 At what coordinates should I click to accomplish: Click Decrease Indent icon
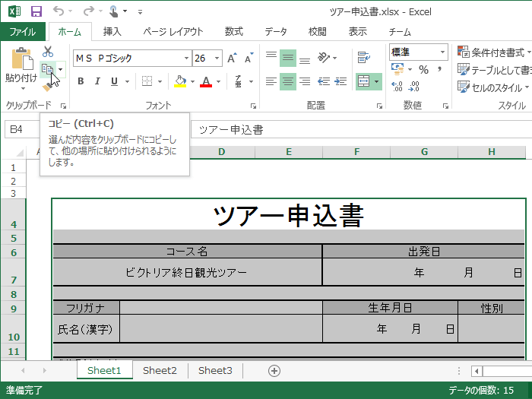tap(323, 81)
